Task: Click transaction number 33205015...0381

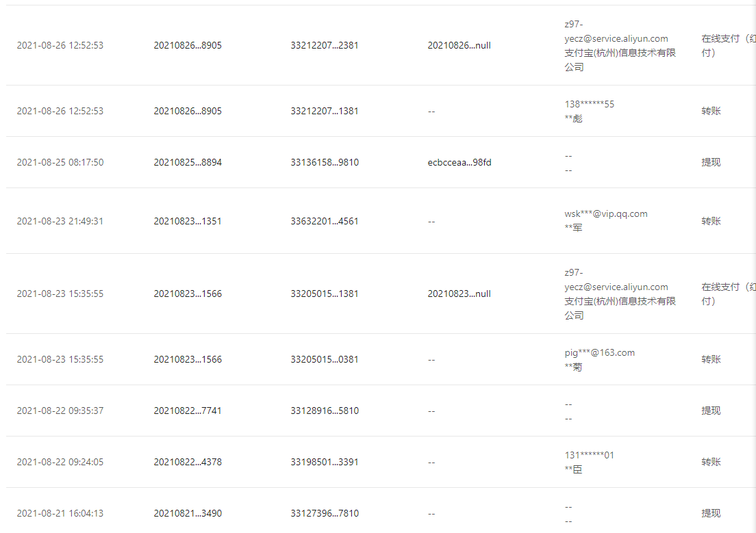Action: 324,359
